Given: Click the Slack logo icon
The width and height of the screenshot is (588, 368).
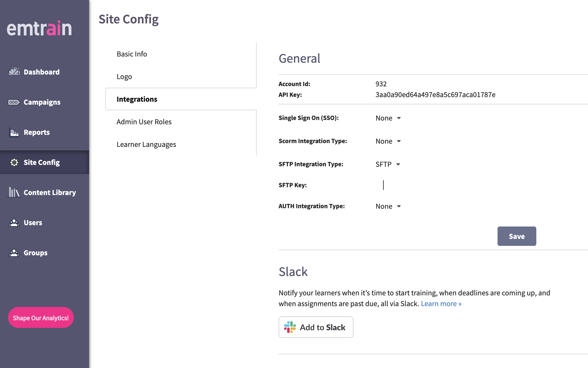Looking at the screenshot, I should (290, 327).
